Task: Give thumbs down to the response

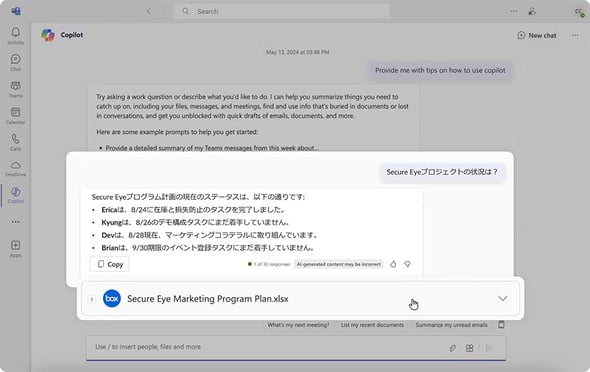Action: (408, 264)
